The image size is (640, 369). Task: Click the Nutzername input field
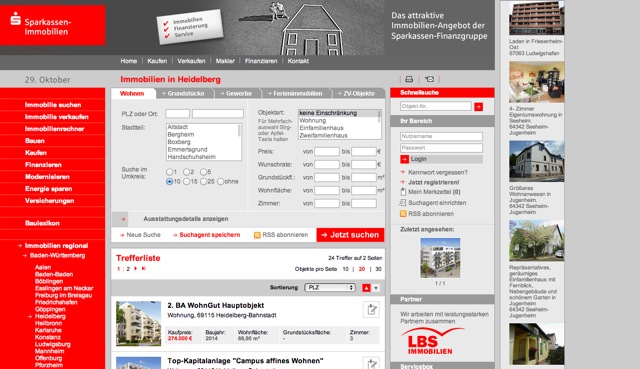pyautogui.click(x=441, y=136)
